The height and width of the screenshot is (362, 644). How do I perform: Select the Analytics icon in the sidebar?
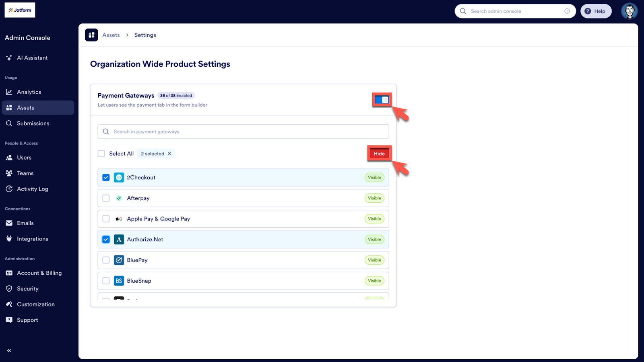tap(9, 92)
